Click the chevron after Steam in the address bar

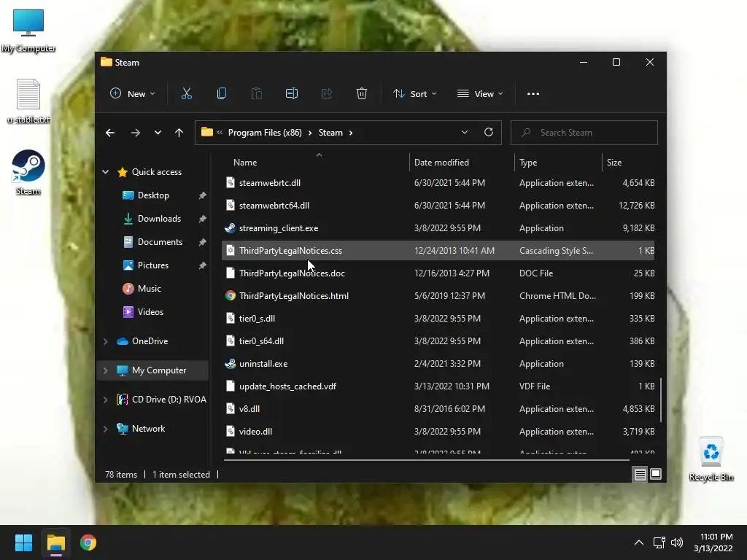pos(351,133)
